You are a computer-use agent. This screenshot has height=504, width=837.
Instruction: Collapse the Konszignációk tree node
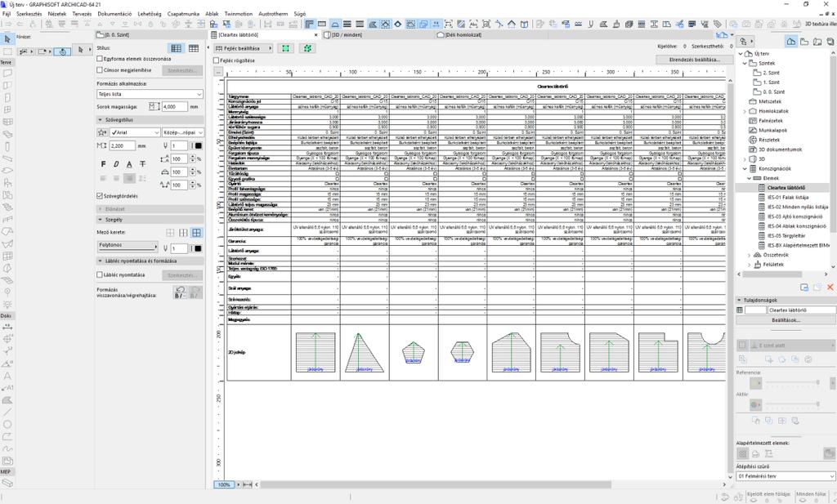pyautogui.click(x=745, y=168)
